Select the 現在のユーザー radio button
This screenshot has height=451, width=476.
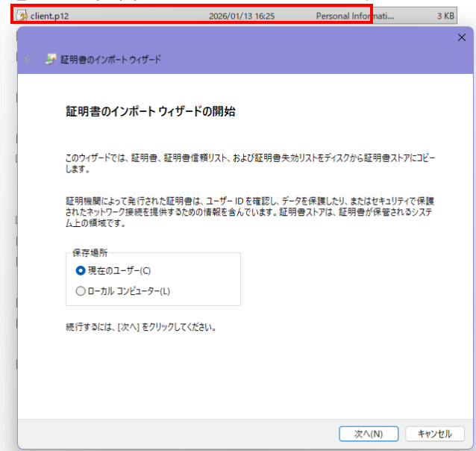[81, 270]
